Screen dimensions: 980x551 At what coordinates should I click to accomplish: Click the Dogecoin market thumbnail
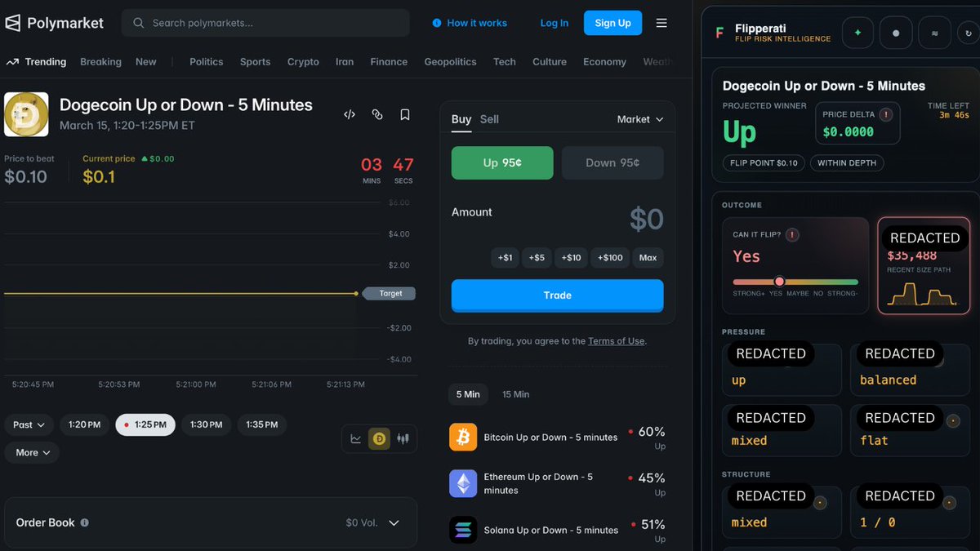tap(26, 114)
